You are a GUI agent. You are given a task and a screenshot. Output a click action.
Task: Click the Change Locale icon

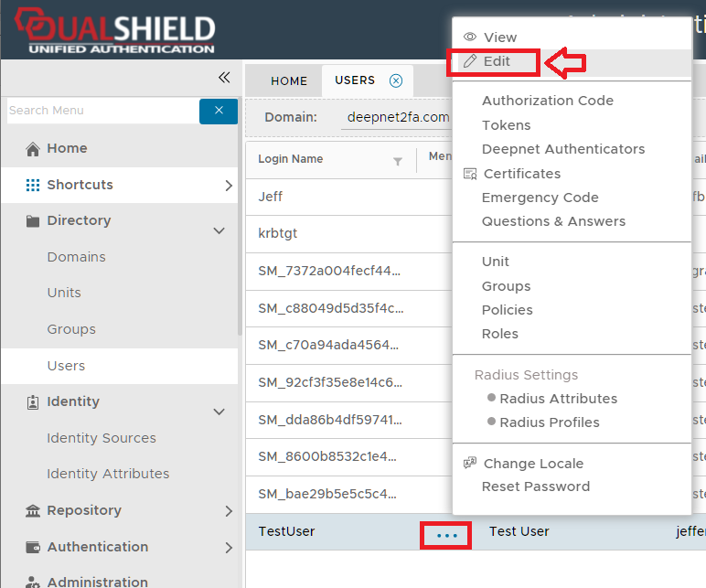tap(471, 464)
